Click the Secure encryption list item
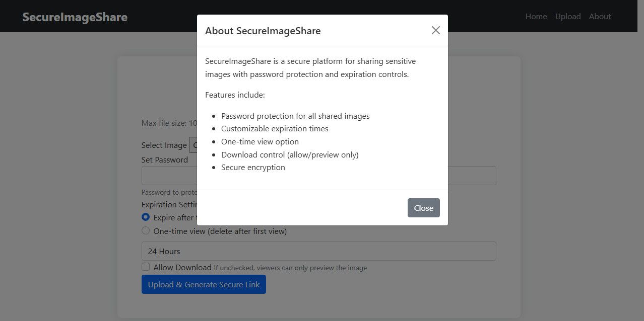644x321 pixels. click(253, 167)
